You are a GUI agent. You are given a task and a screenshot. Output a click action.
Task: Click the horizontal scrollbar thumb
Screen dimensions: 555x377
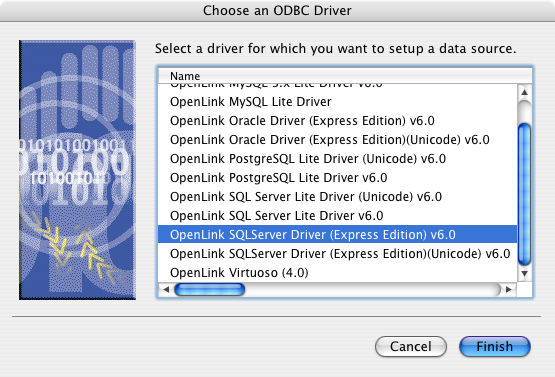(210, 290)
